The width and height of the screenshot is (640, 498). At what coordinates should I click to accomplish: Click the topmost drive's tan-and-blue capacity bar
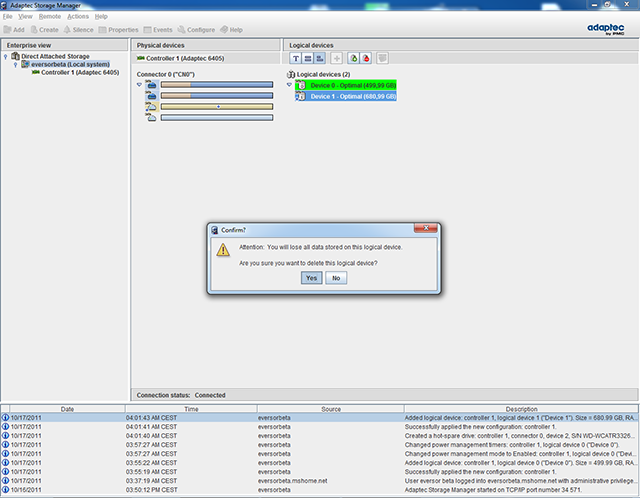(x=217, y=84)
